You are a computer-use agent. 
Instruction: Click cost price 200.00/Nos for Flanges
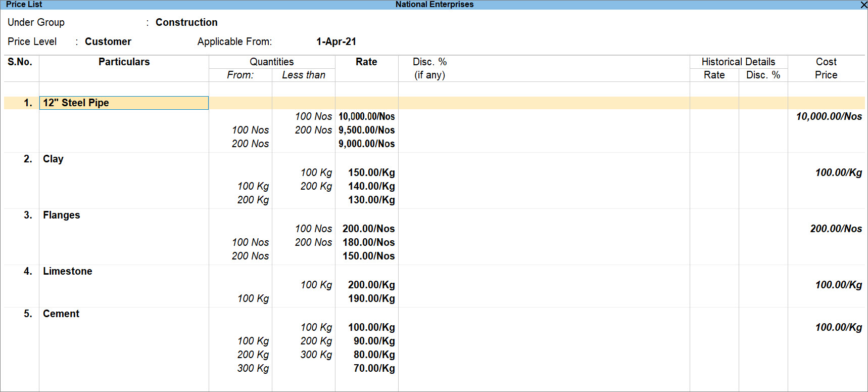(x=836, y=229)
